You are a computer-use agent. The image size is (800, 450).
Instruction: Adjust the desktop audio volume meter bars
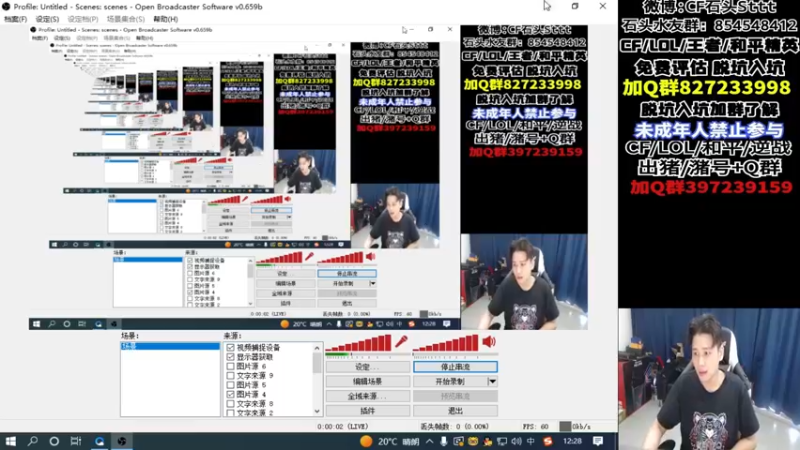pos(446,343)
